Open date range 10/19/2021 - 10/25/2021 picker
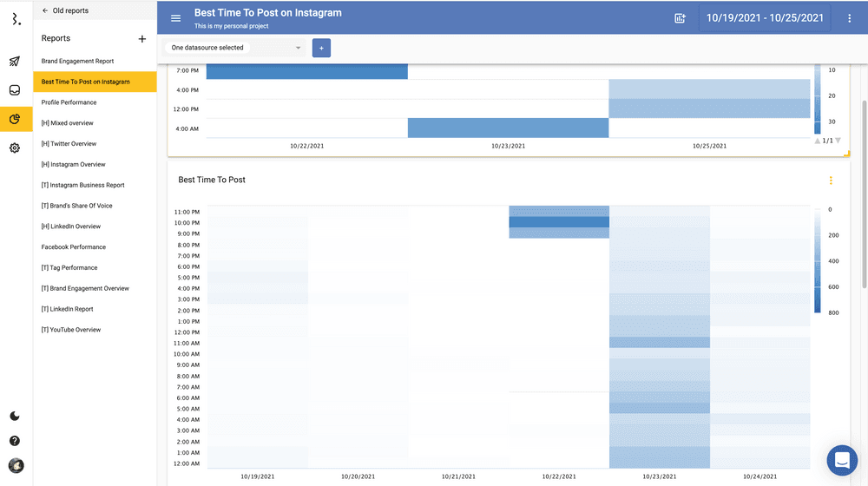 point(765,18)
